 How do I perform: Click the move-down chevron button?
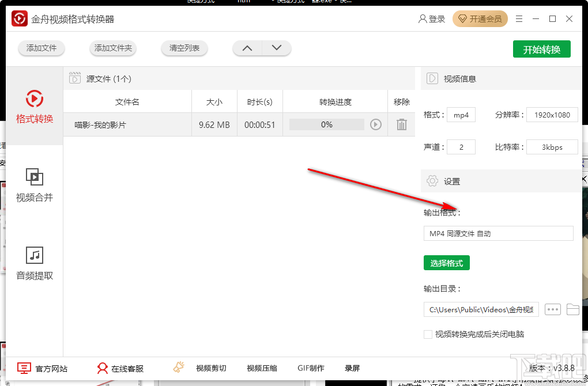tap(277, 48)
